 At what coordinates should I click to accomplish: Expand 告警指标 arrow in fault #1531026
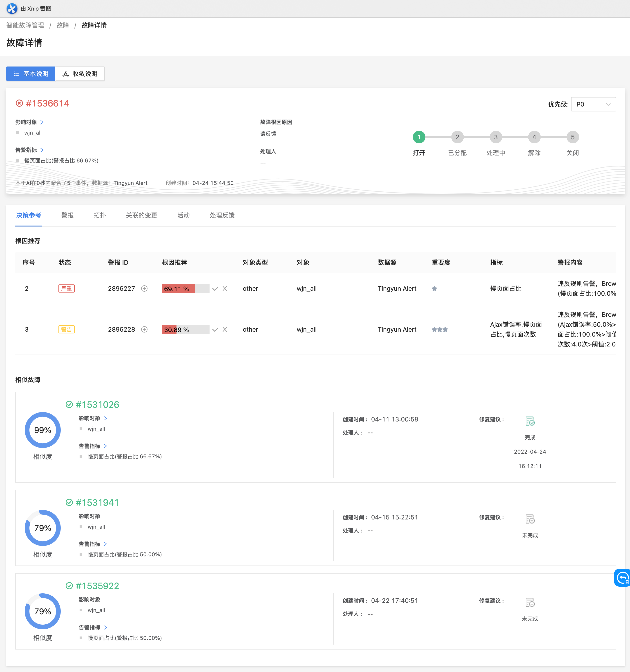pos(105,446)
